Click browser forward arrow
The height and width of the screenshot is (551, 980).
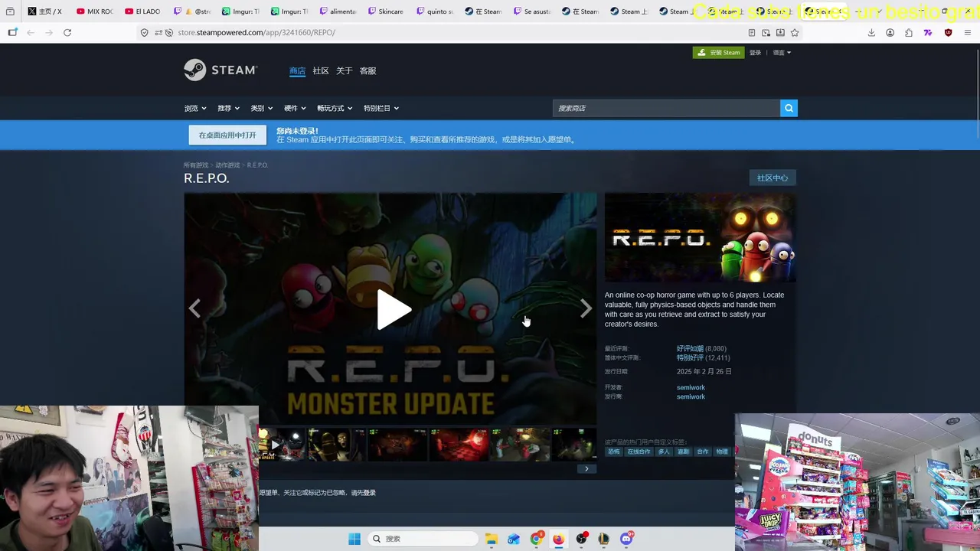point(49,32)
